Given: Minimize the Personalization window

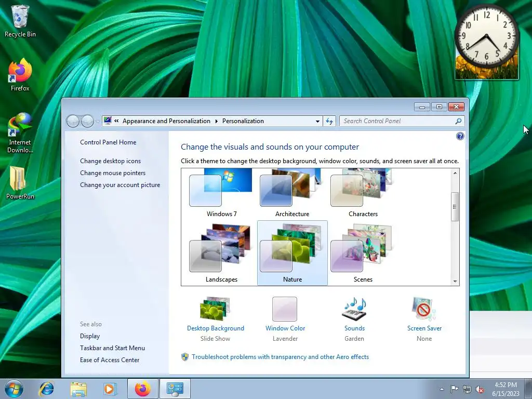Looking at the screenshot, I should [422, 107].
